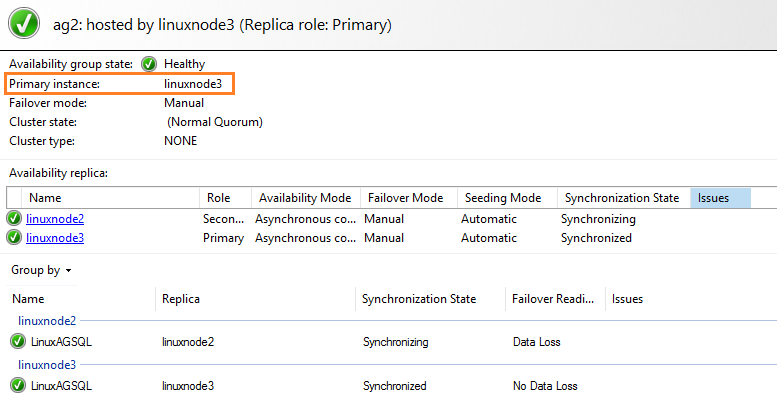This screenshot has width=777, height=419.
Task: Click the large green healthy status icon for ag2
Action: pyautogui.click(x=23, y=22)
